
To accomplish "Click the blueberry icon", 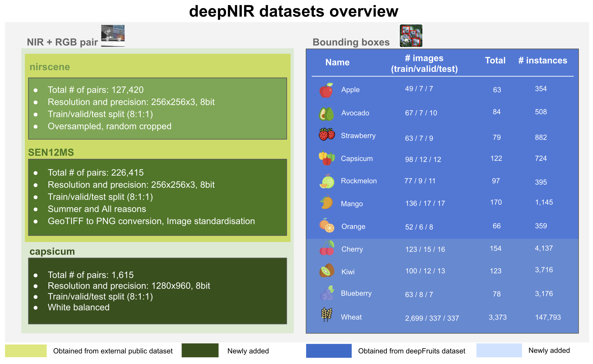I will point(327,293).
